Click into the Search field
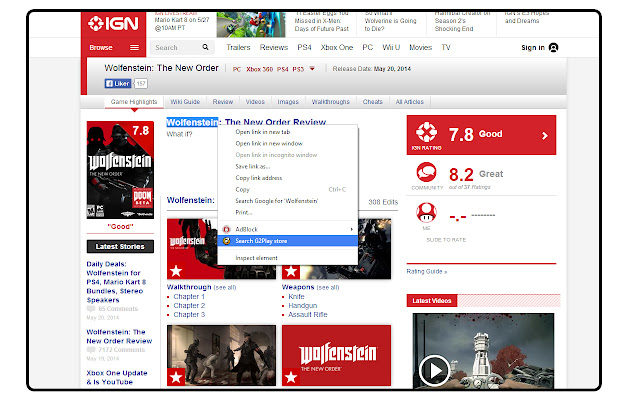The width and height of the screenshot is (640, 400). click(182, 47)
